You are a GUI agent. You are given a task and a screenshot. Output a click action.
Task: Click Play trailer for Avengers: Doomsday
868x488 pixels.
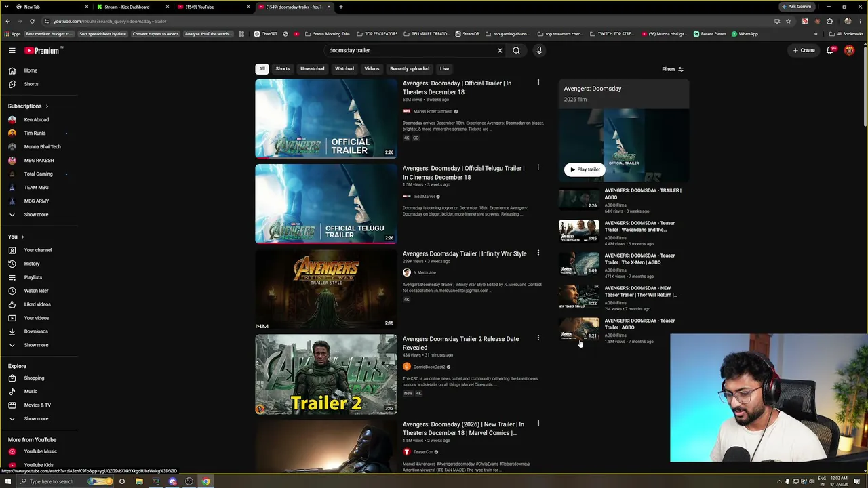[x=585, y=169]
